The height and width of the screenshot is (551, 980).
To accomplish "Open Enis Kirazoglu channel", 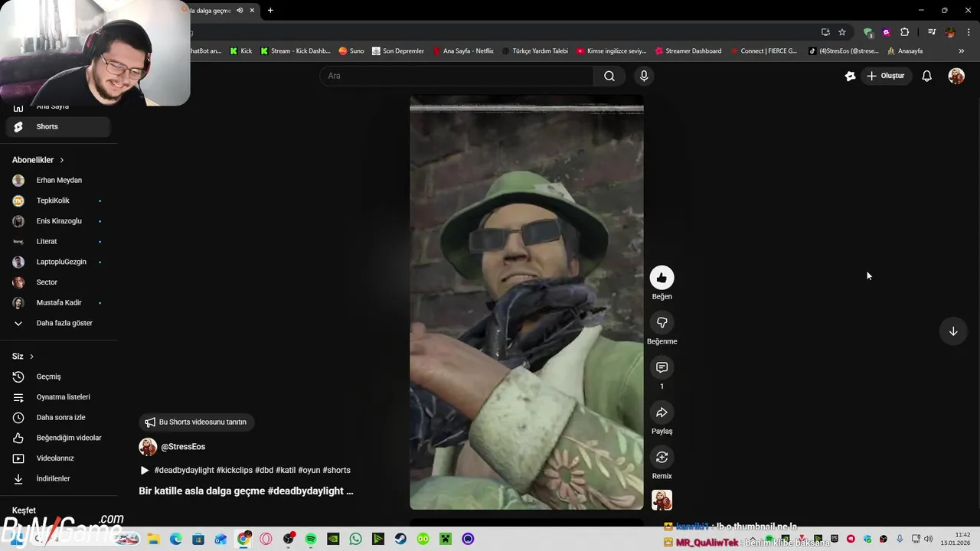I will (58, 221).
